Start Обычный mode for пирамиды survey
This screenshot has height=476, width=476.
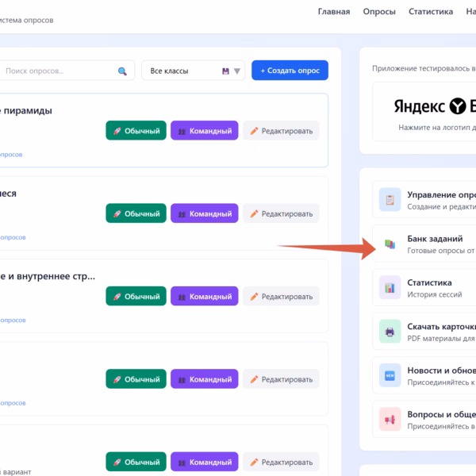[x=136, y=131]
